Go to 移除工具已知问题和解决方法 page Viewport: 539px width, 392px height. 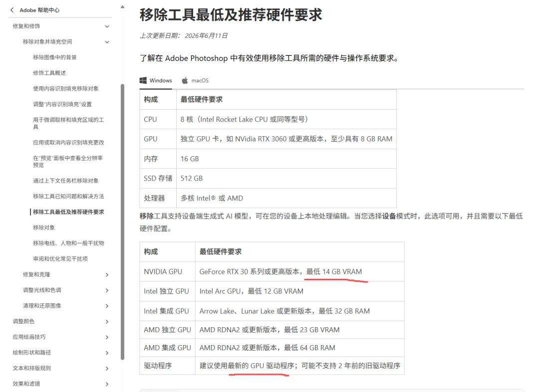(x=68, y=196)
